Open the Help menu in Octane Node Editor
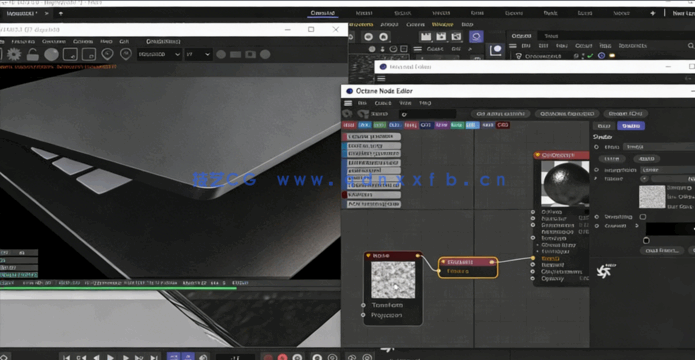 [x=425, y=103]
